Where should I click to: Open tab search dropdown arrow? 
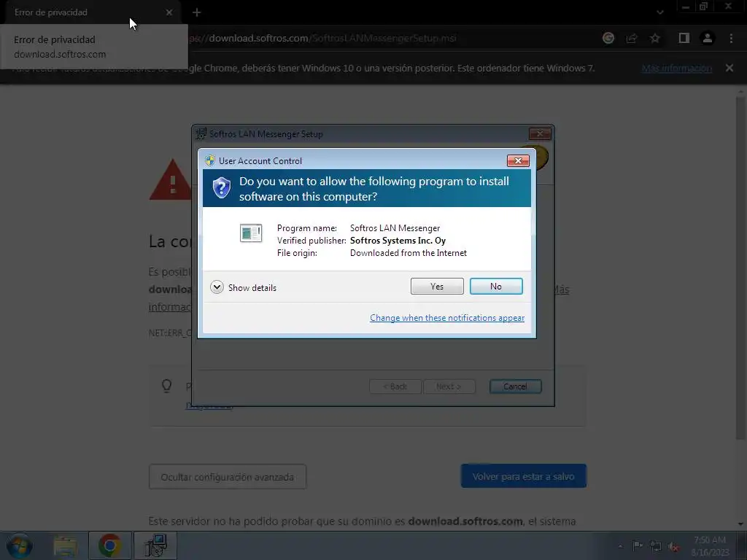(659, 12)
